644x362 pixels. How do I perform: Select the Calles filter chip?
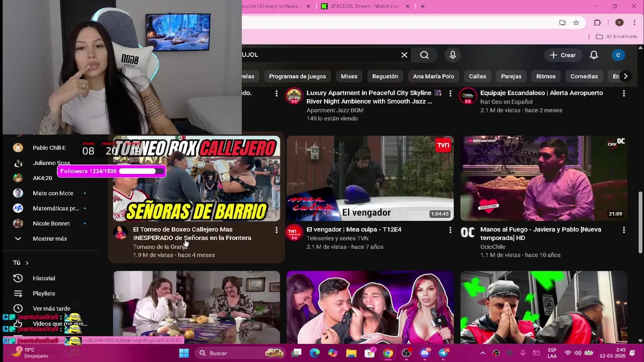(x=477, y=76)
